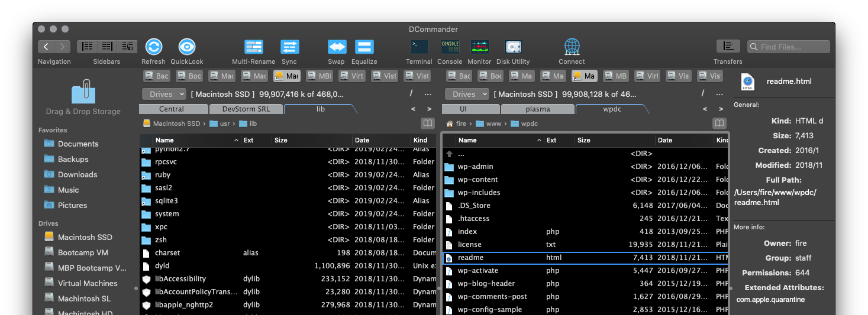Click the next-tab arrow in the left pane
The height and width of the screenshot is (315, 868).
pos(430,109)
